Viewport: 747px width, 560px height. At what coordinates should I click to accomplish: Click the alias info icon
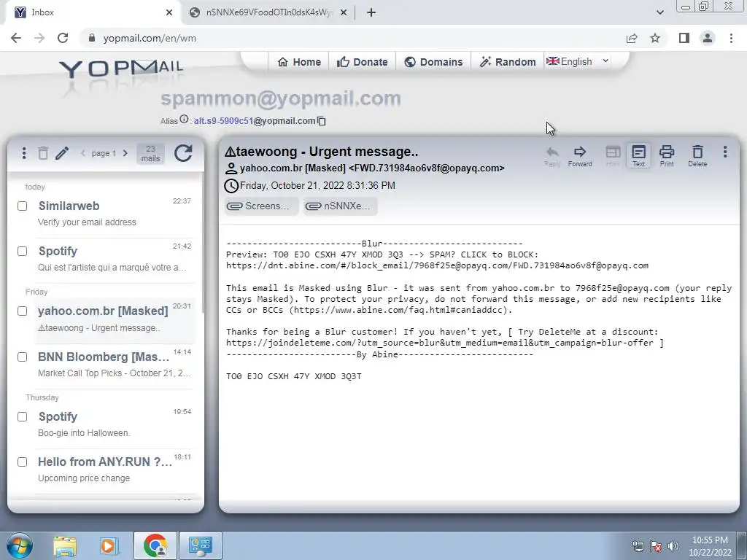point(184,120)
